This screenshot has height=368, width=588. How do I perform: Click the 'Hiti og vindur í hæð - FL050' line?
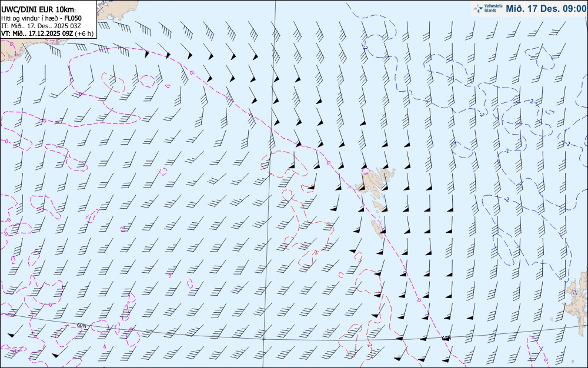coord(41,18)
